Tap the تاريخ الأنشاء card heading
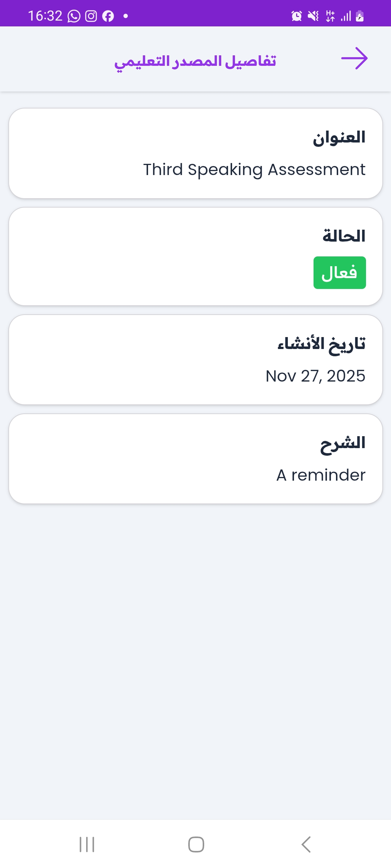391x868 pixels. (321, 344)
